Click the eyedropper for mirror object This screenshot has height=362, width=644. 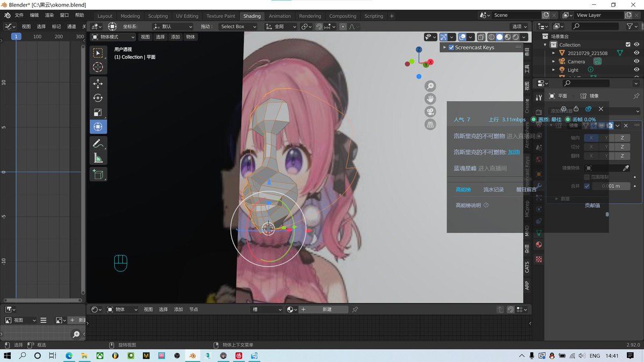pyautogui.click(x=626, y=168)
